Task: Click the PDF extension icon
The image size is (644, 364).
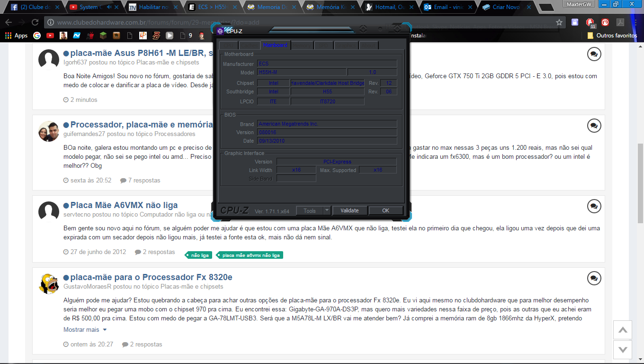Action: (620, 22)
